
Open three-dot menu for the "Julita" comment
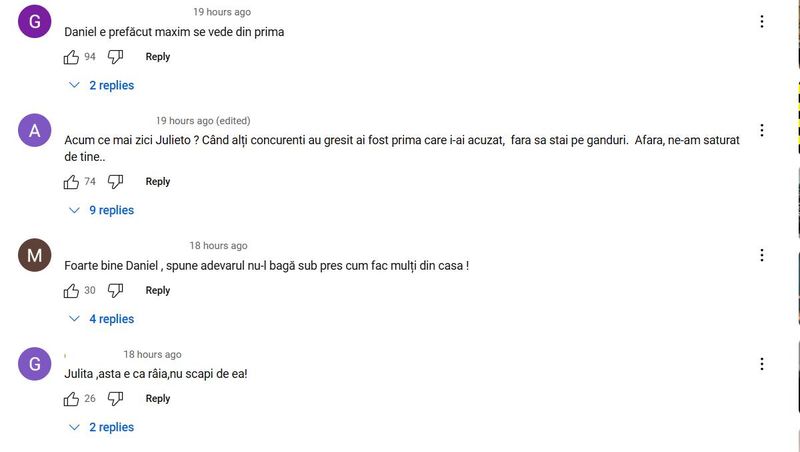click(x=762, y=364)
